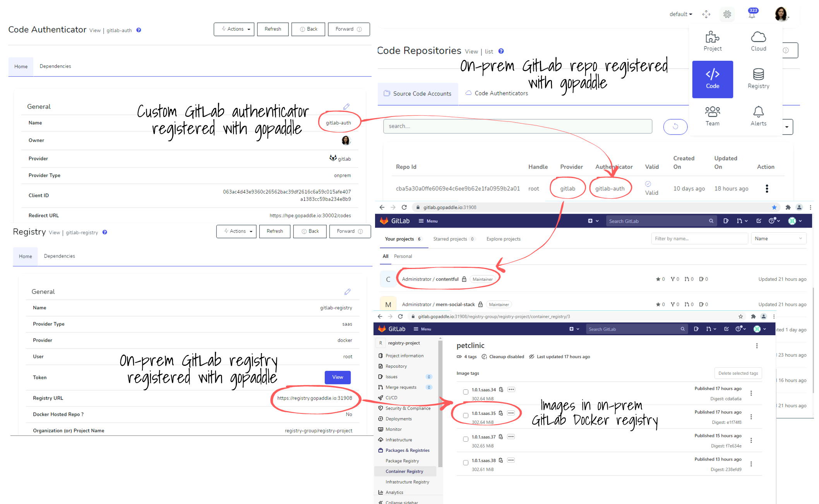Open Merge requests in GitLab sidebar

pos(401,387)
